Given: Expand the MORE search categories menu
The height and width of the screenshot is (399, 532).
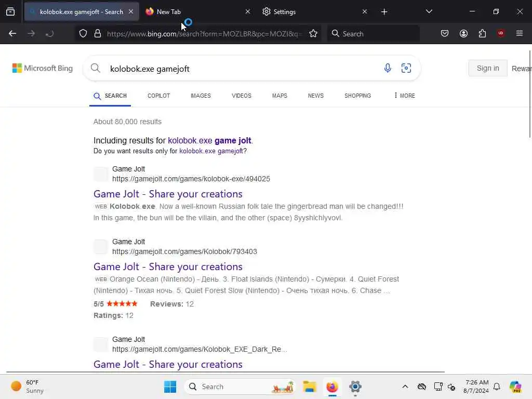Looking at the screenshot, I should tap(404, 96).
